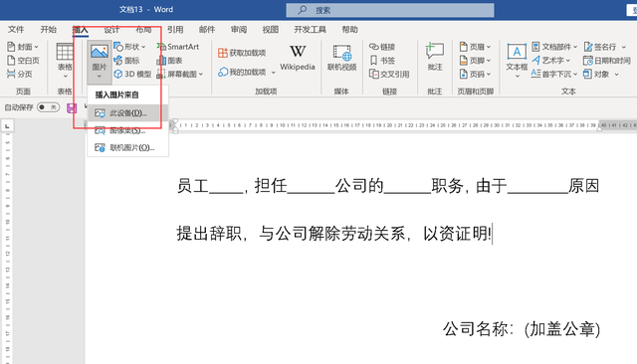Viewport: 637px width, 364px height.
Task: Click the 图表 chart icon
Action: (x=161, y=61)
